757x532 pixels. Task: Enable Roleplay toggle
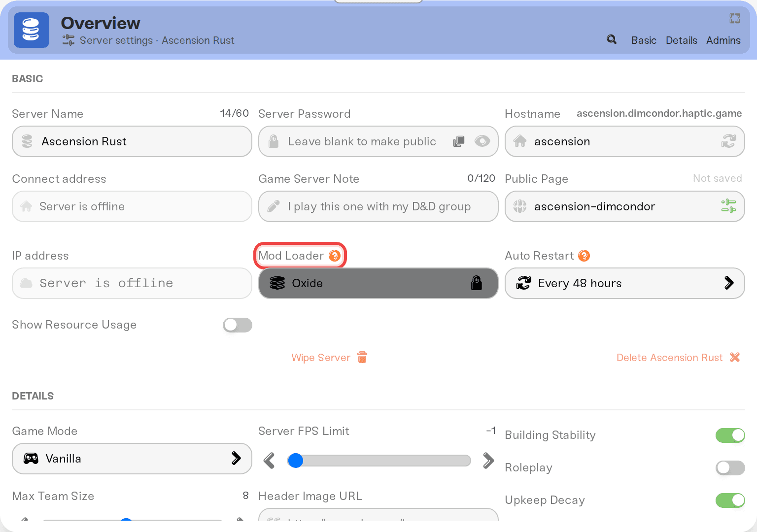(730, 468)
